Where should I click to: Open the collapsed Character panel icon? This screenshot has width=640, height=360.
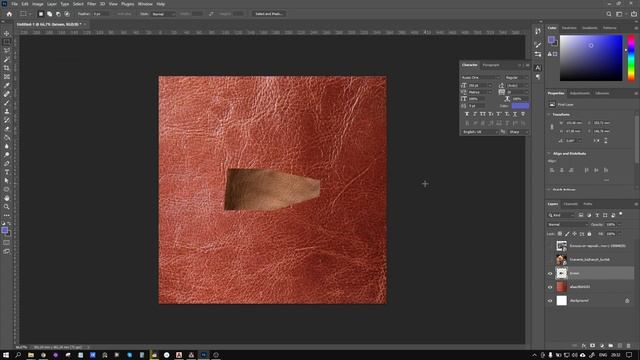[538, 68]
